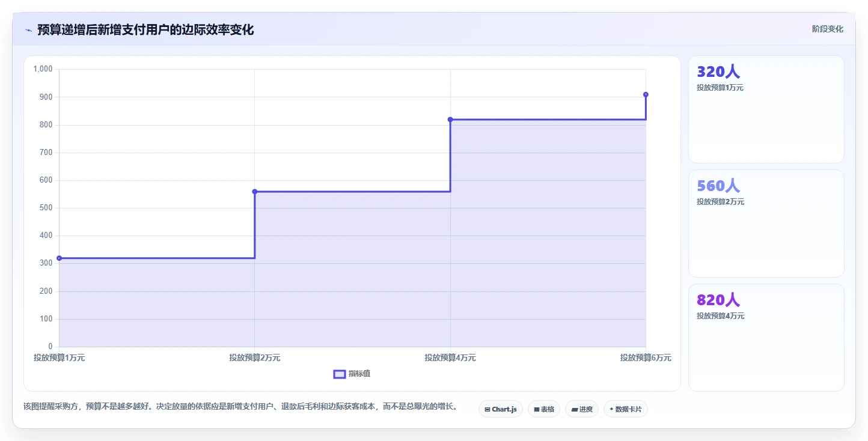Click the y-axis value 1,000
868x441 pixels.
pyautogui.click(x=43, y=69)
